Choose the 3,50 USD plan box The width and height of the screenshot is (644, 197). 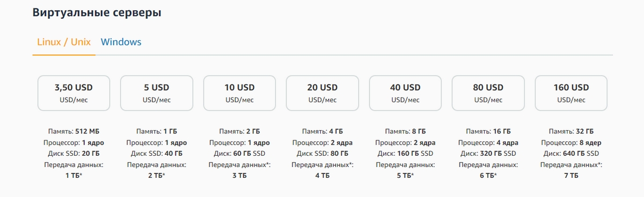point(74,93)
